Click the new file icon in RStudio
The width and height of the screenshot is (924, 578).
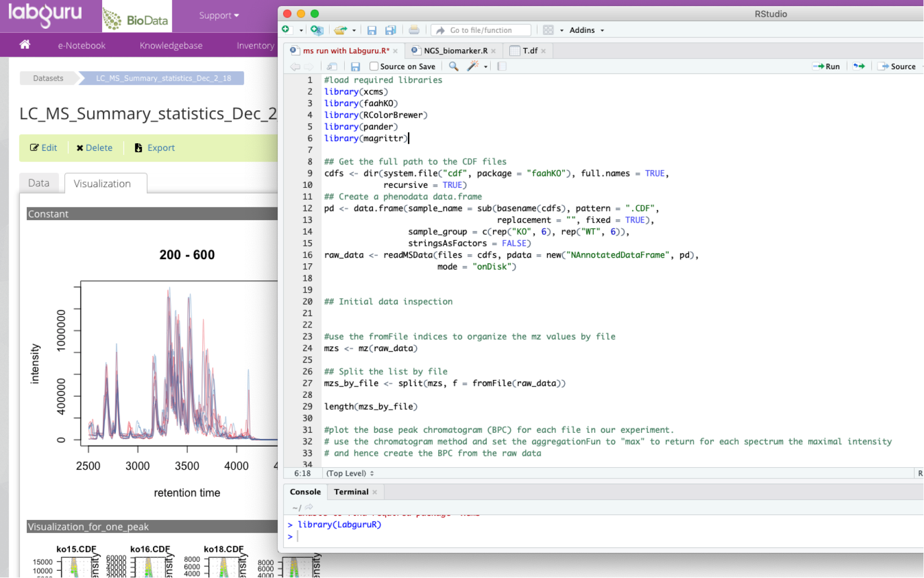(286, 30)
